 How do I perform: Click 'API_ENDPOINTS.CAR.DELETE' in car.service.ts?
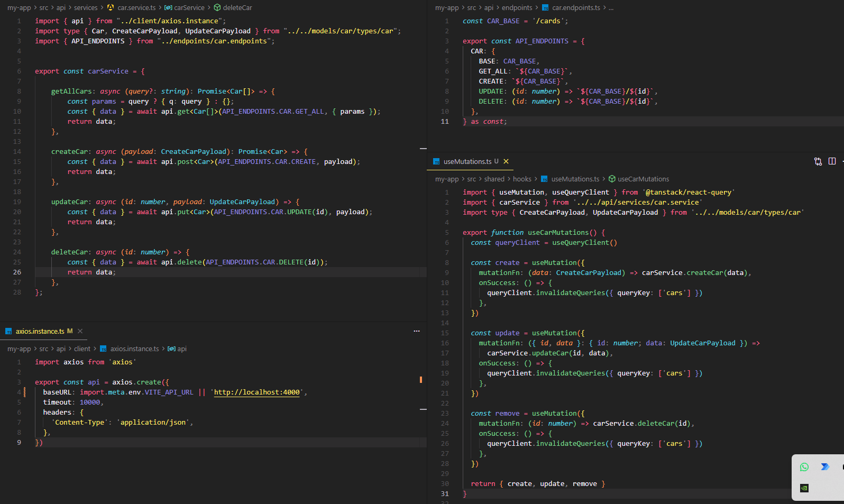(x=255, y=262)
